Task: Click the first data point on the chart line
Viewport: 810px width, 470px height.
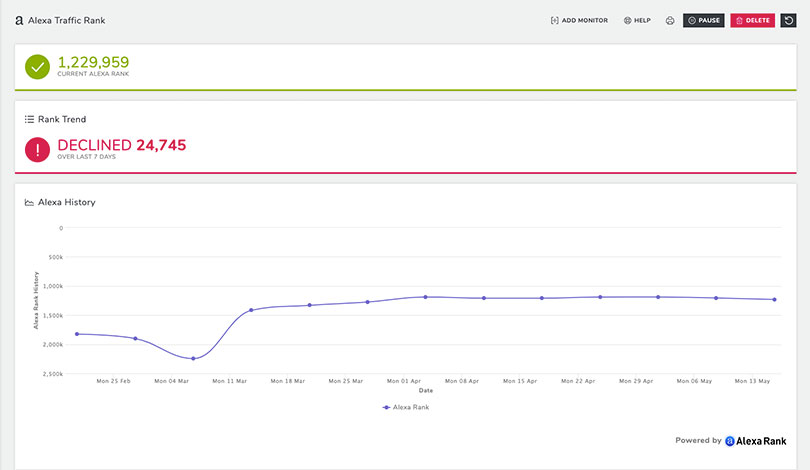Action: pyautogui.click(x=77, y=334)
